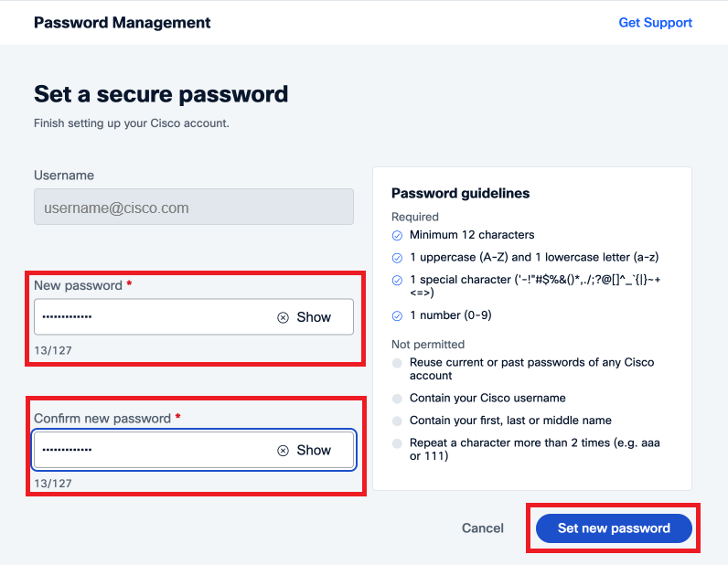Viewport: 728px width, 565px height.
Task: Clear the New password field with X icon
Action: pos(283,317)
